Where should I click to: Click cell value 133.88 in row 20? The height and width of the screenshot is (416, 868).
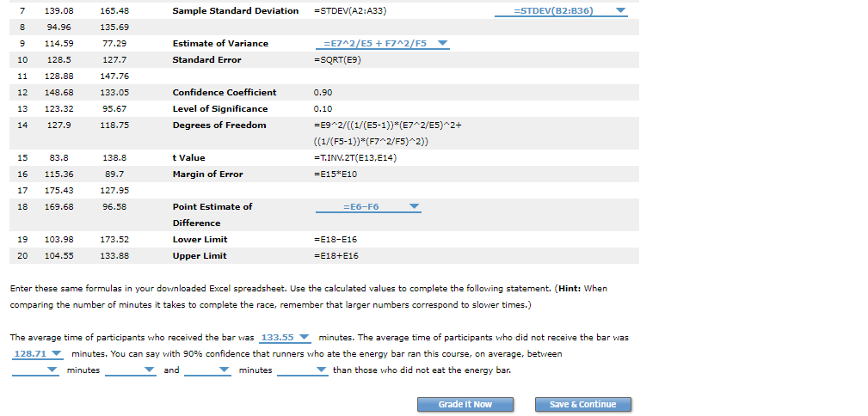pyautogui.click(x=114, y=256)
